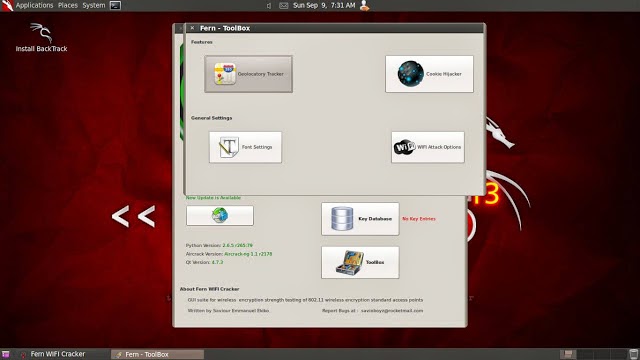Click 'No Key Entries' red text
Image resolution: width=640 pixels, height=360 pixels.
tap(419, 219)
